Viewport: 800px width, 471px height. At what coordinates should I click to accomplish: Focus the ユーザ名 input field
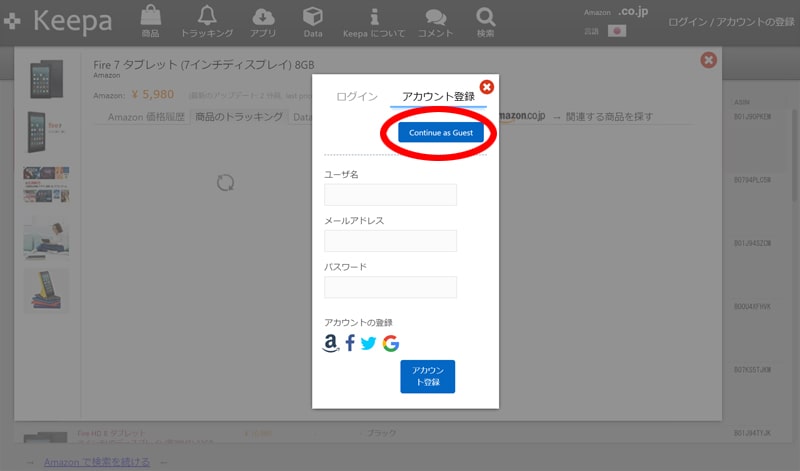[390, 195]
